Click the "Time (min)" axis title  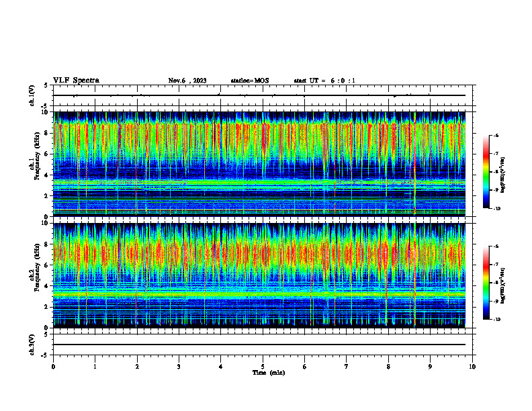click(269, 373)
